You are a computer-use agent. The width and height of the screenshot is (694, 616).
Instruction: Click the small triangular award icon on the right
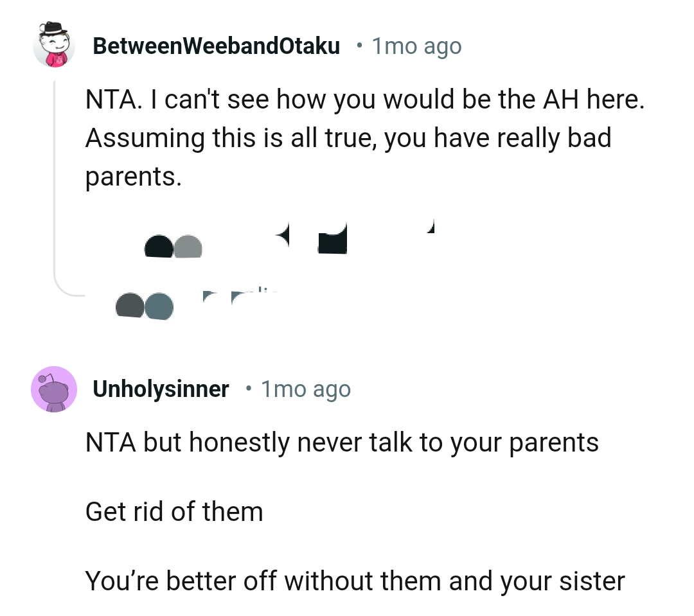point(431,227)
